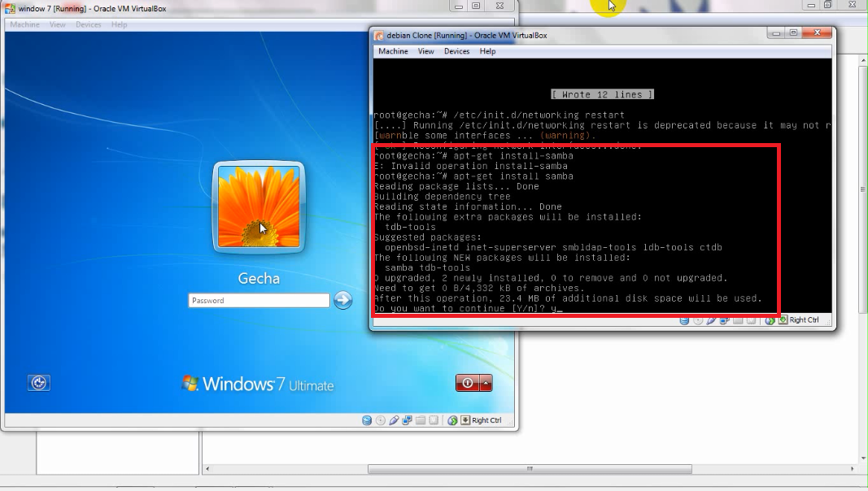Click 'Right Ctrl' text in window 7 status bar
868x491 pixels.
tap(486, 420)
